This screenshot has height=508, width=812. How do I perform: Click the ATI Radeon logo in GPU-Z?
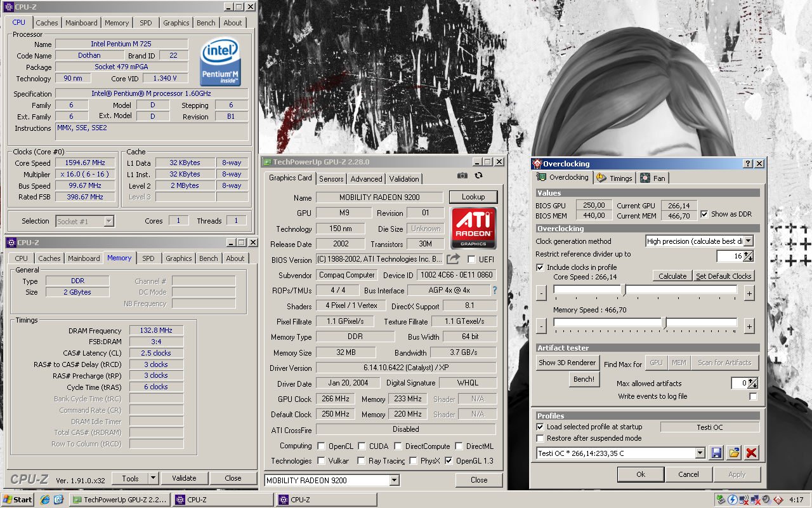click(x=473, y=227)
